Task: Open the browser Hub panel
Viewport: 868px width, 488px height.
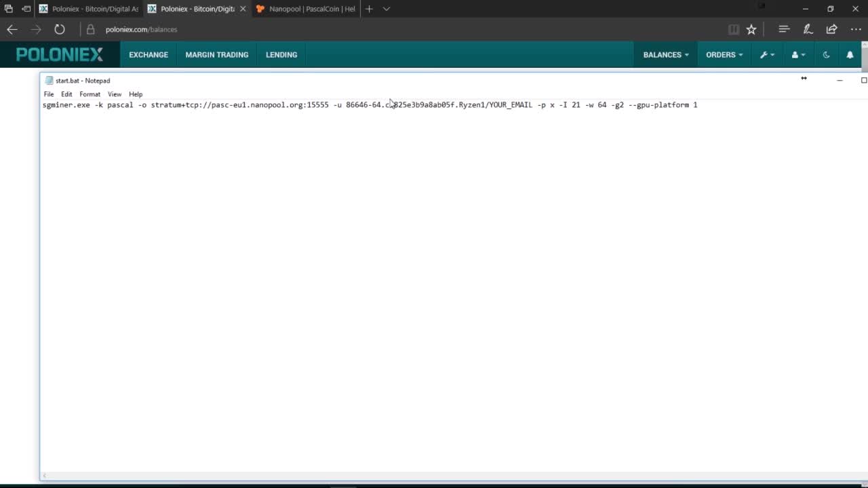Action: (x=784, y=29)
